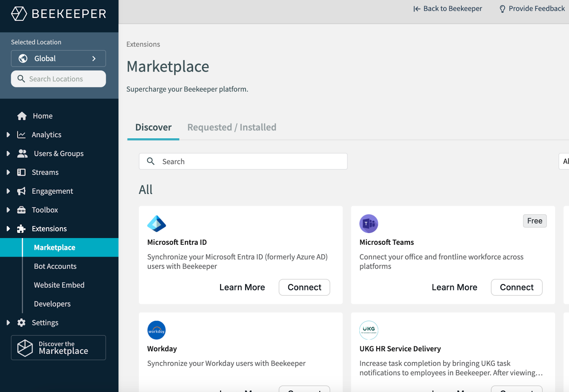Click the Users & Groups people icon
Image resolution: width=569 pixels, height=392 pixels.
[22, 153]
